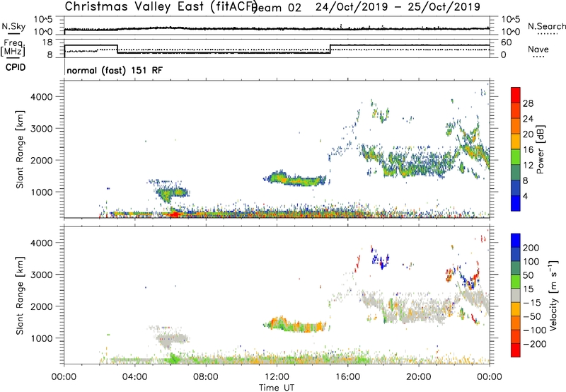Click the blue bottom of Power color bar
566x392 pixels.
point(516,204)
